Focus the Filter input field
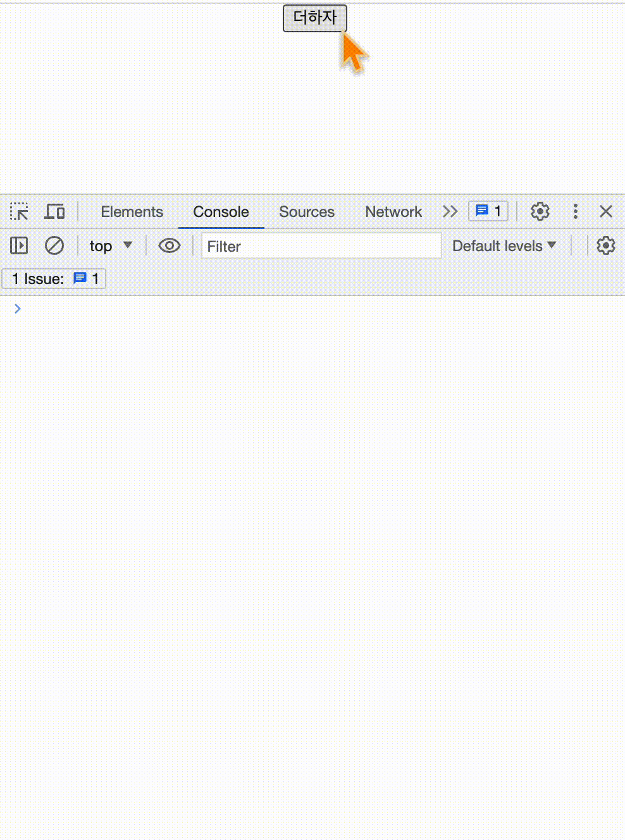The width and height of the screenshot is (625, 840). pos(321,245)
